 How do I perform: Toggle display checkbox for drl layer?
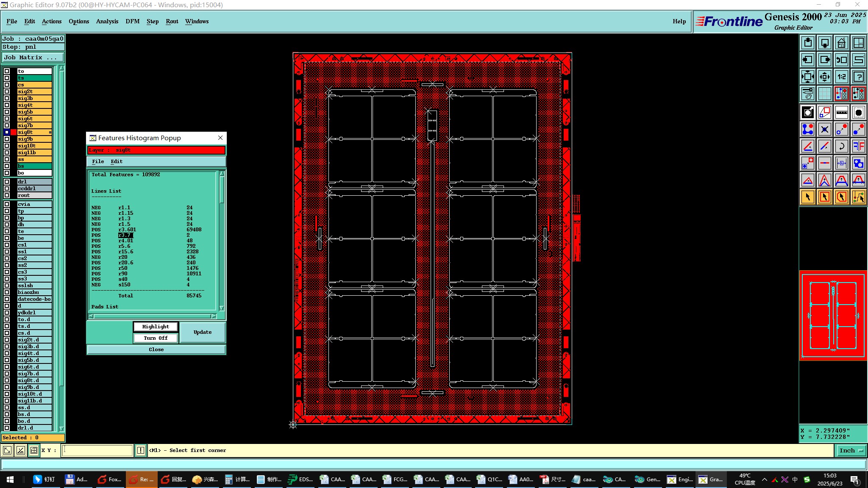click(x=7, y=182)
